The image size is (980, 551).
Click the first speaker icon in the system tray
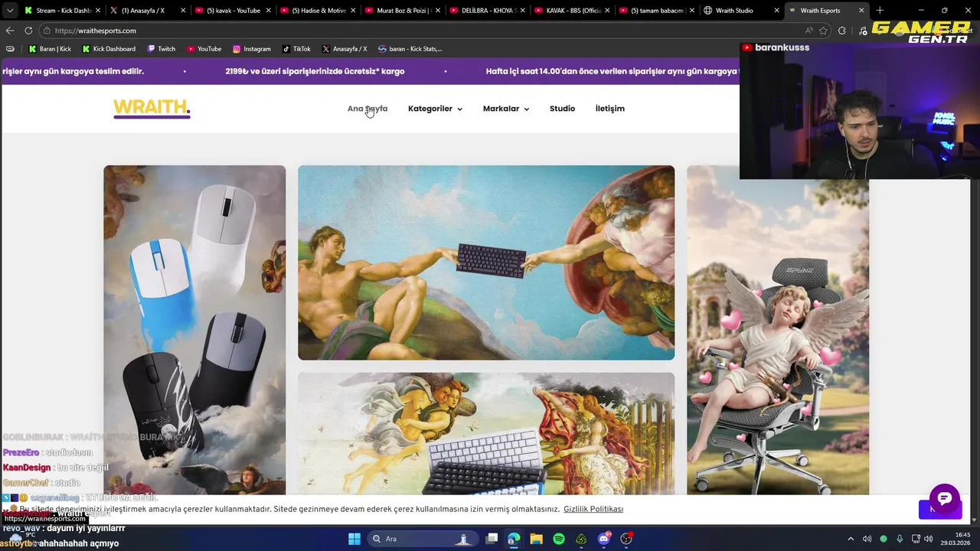867,539
